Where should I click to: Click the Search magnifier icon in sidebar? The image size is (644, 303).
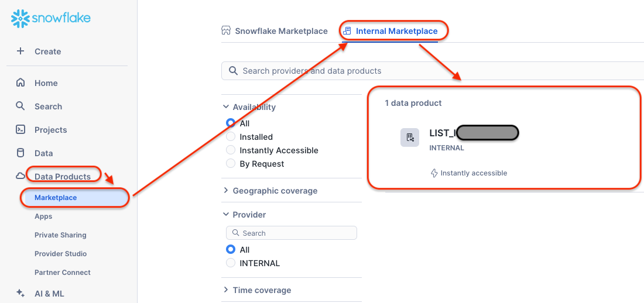20,106
